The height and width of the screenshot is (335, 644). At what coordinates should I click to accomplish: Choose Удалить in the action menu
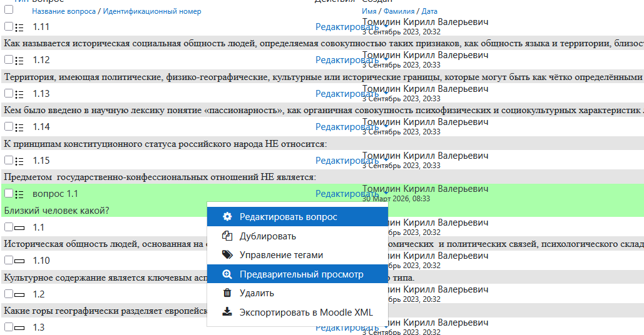[297, 293]
